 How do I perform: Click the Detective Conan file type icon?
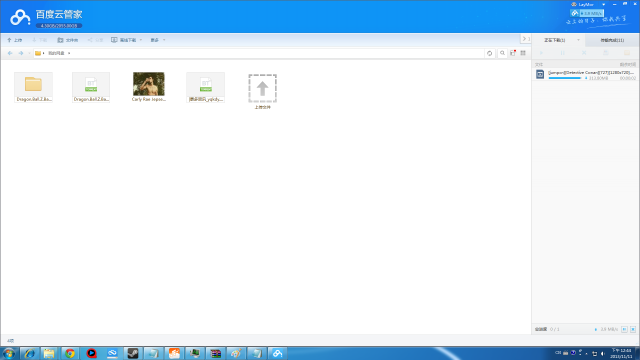tap(540, 74)
